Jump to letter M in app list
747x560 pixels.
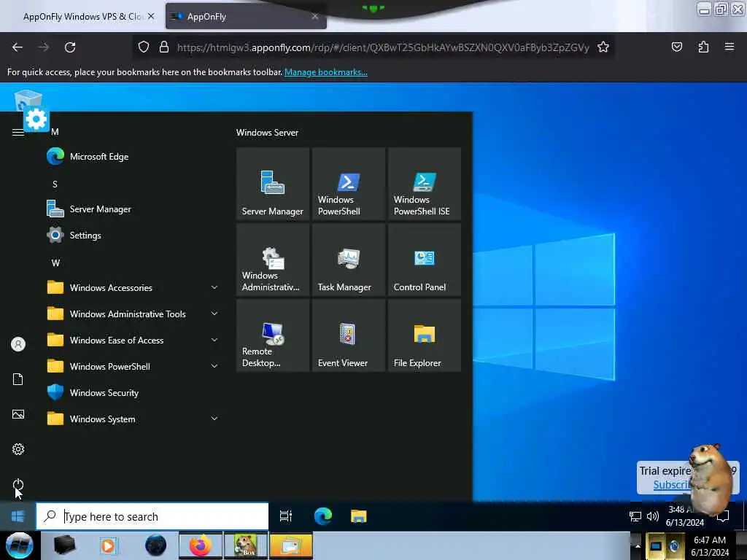55,132
